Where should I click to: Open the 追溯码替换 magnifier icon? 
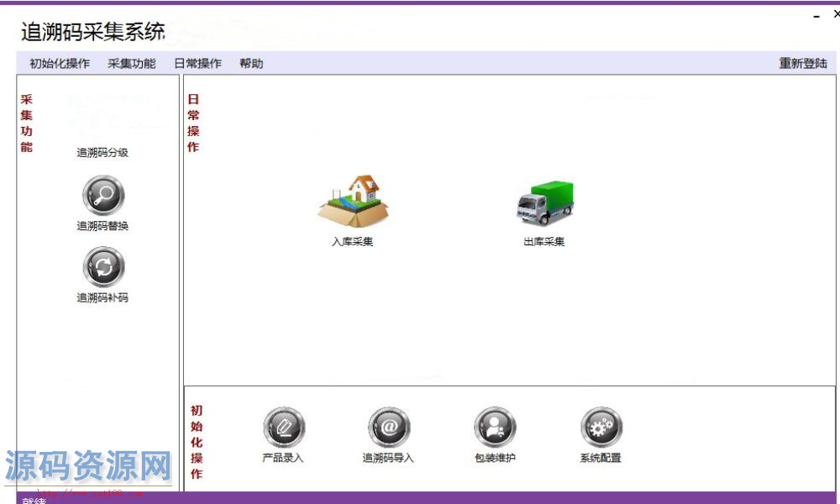tap(103, 196)
